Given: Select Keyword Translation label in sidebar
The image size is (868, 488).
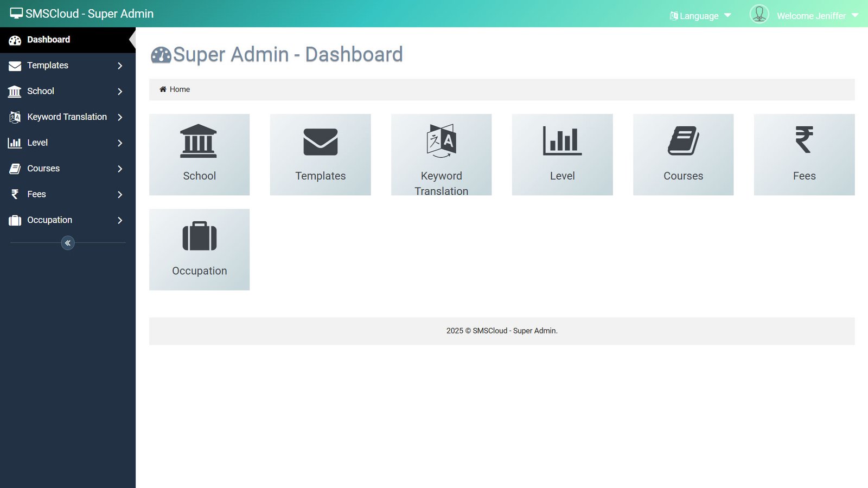Looking at the screenshot, I should point(67,117).
